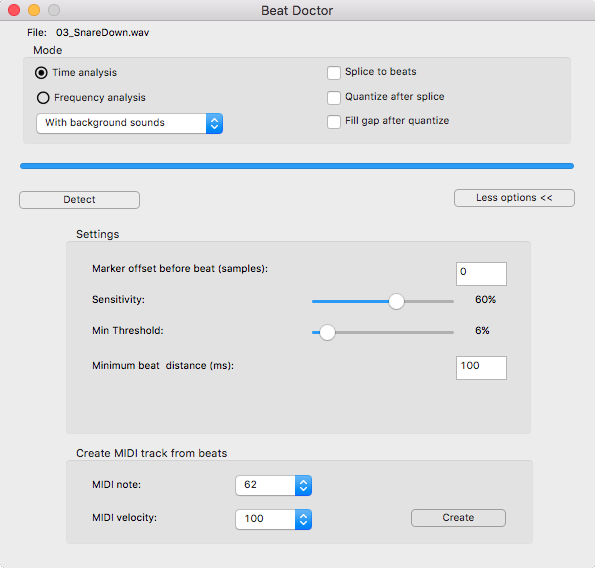595x568 pixels.
Task: Tick the Quantize after splice checkbox
Action: pos(334,98)
